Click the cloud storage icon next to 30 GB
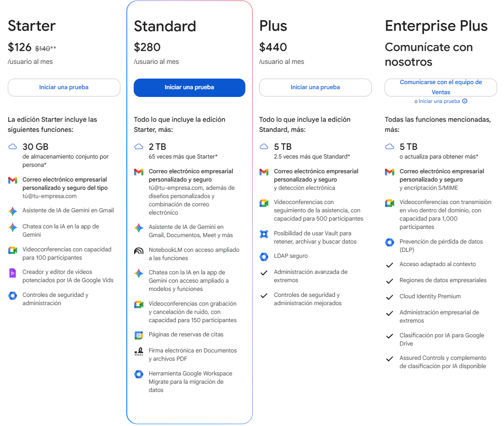 (12, 147)
